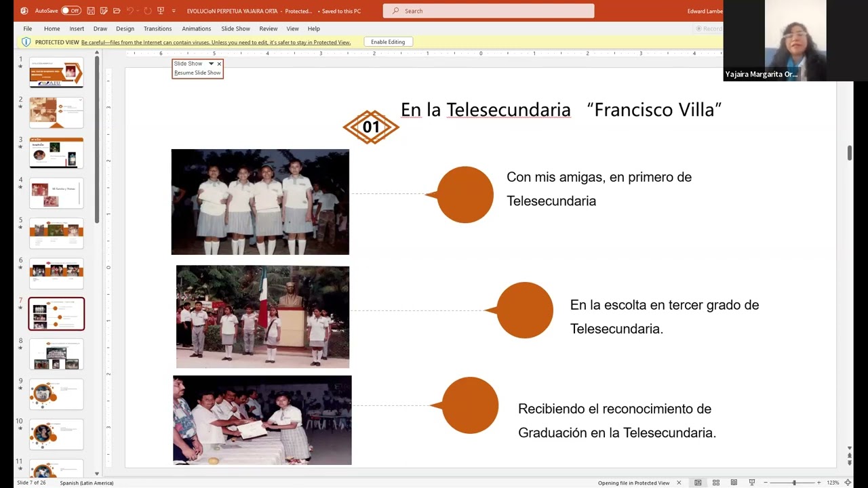Image resolution: width=868 pixels, height=488 pixels.
Task: Select slide 9 thumbnail
Action: 56,394
